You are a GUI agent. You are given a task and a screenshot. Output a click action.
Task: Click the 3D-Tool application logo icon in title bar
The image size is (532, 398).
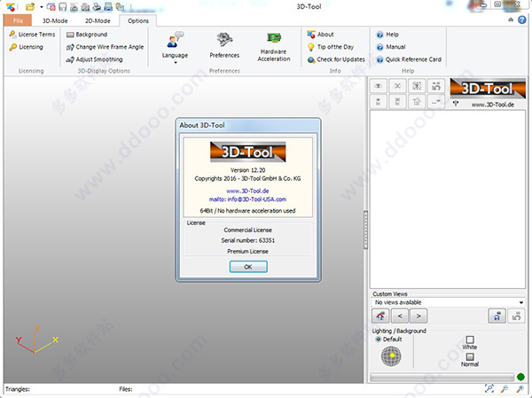pos(10,6)
